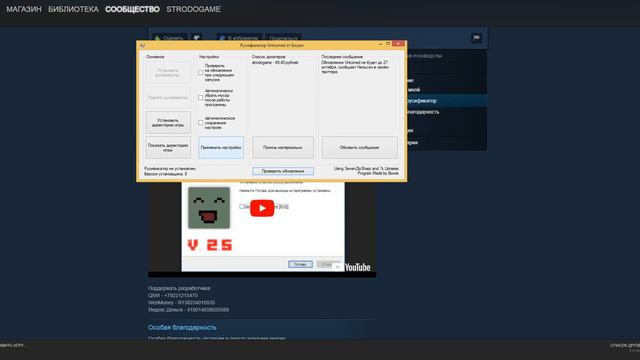Click Показать директорию игры button
640x360 pixels.
[168, 147]
